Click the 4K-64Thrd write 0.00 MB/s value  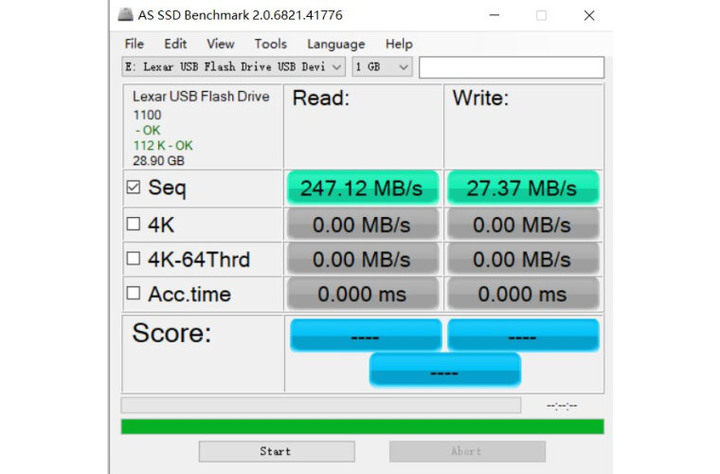(523, 259)
